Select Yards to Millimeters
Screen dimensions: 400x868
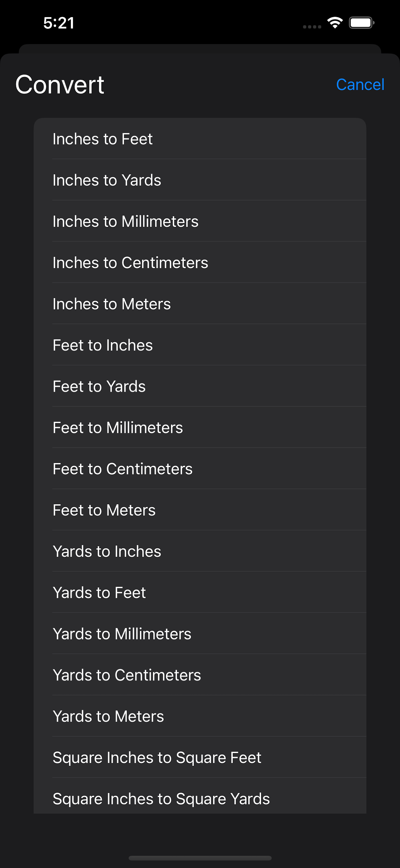tap(200, 634)
